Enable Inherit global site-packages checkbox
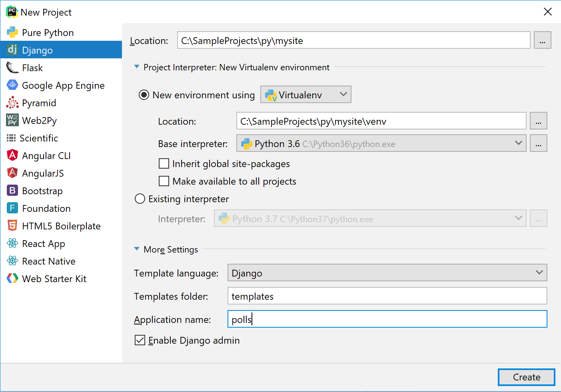 click(x=164, y=163)
